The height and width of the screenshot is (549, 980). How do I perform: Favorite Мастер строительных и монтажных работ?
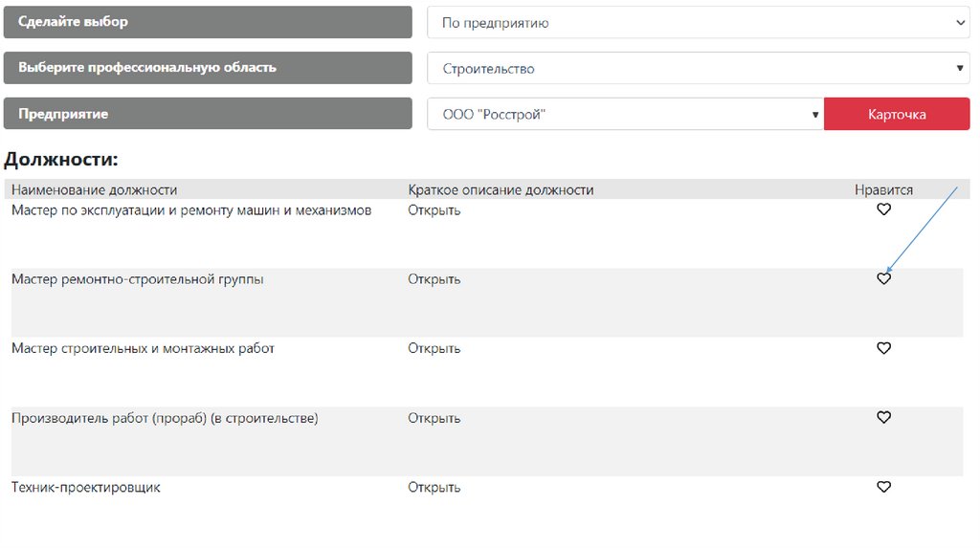click(x=883, y=348)
